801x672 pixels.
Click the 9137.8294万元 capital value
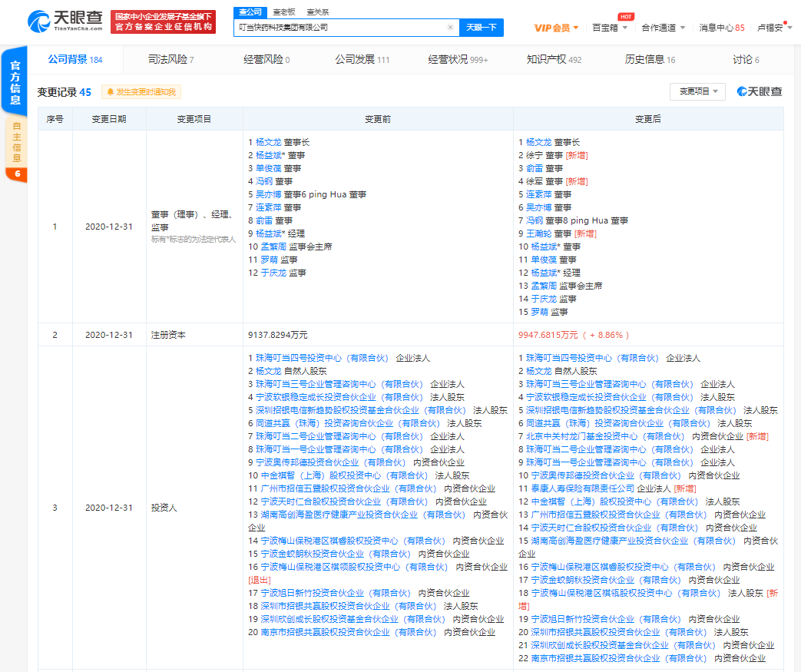point(278,336)
